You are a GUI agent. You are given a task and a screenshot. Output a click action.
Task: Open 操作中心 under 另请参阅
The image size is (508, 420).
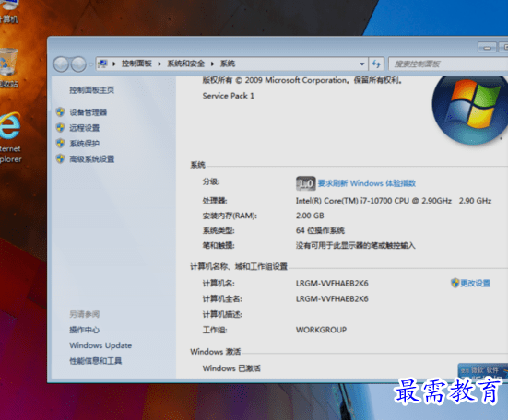84,330
